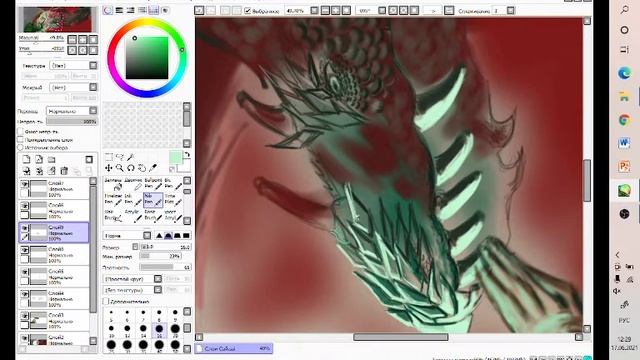Open Microsoft Word from the taskbar
The width and height of the screenshot is (640, 360).
point(624,143)
